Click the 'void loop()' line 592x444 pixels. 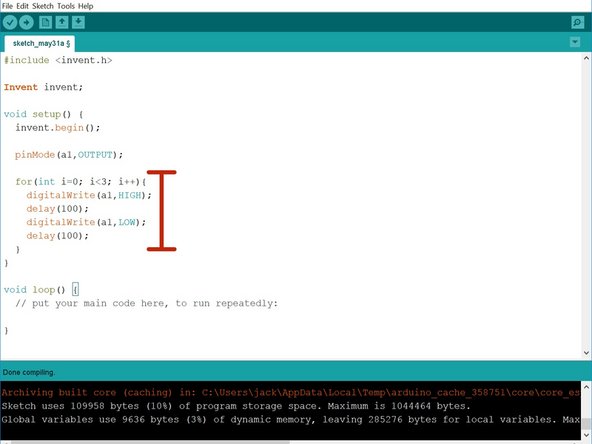[x=42, y=290]
